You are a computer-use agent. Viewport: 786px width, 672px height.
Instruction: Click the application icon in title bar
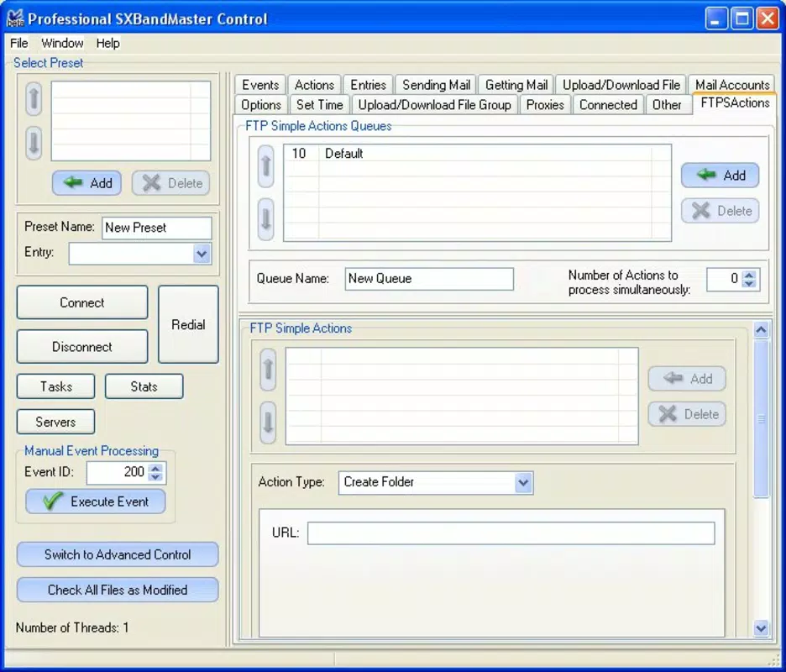tap(15, 18)
